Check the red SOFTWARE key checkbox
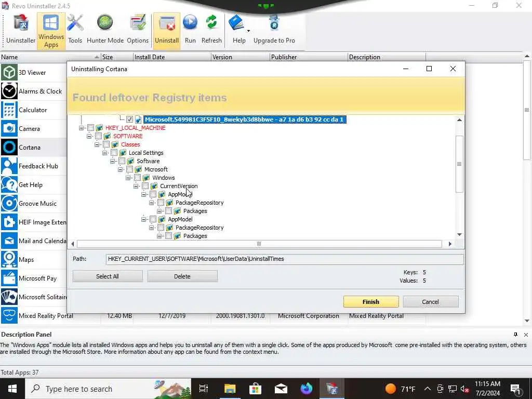 click(x=98, y=136)
